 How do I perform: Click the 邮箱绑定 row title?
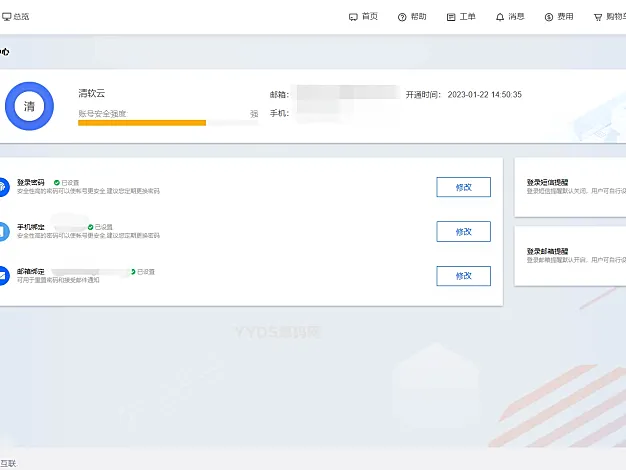pos(30,272)
